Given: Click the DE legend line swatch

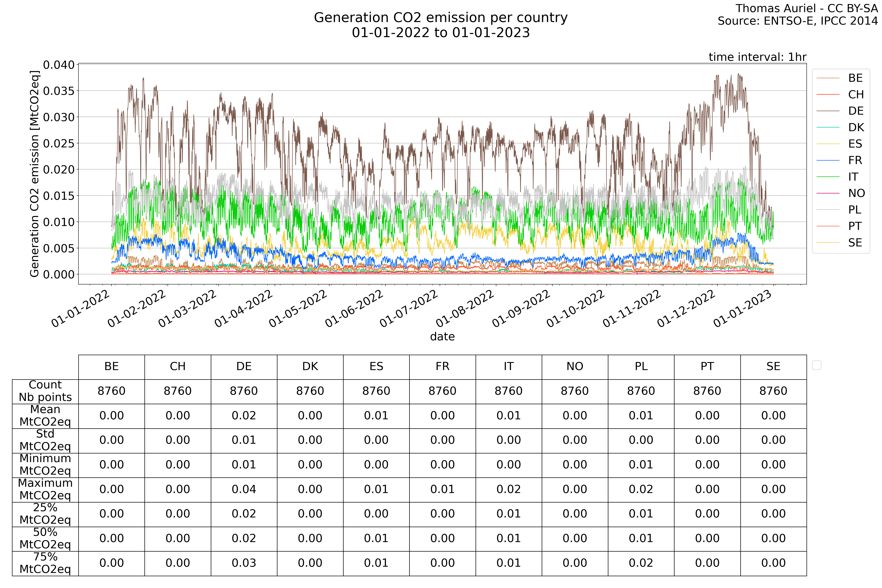Looking at the screenshot, I should pyautogui.click(x=828, y=111).
